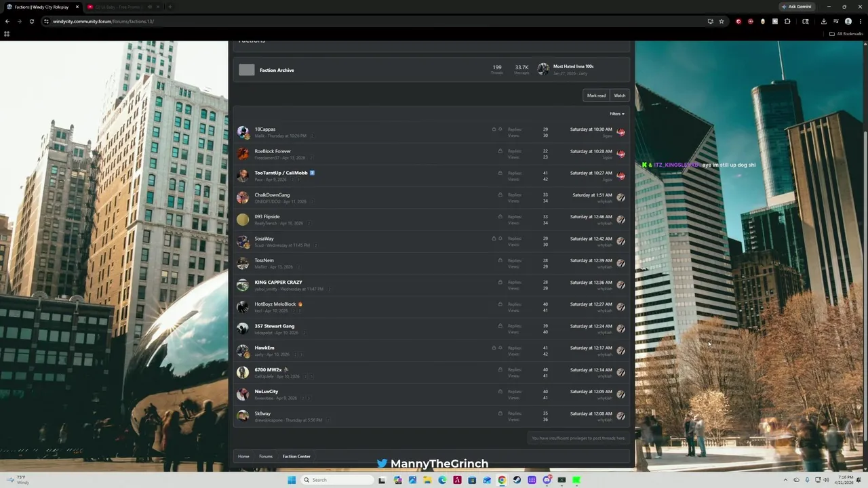The image size is (868, 488).
Task: Click the browser back arrow
Action: point(7,21)
